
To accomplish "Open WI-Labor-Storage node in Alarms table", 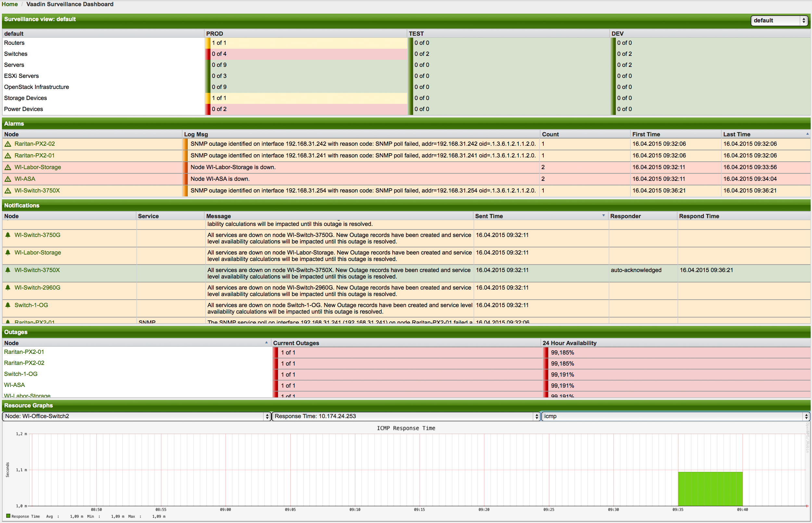I will tap(38, 168).
